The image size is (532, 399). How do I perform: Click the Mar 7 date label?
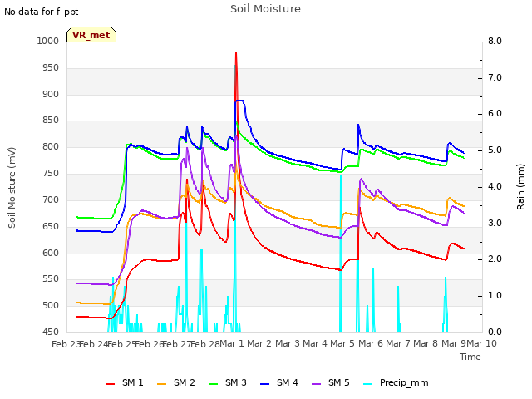click(x=398, y=343)
